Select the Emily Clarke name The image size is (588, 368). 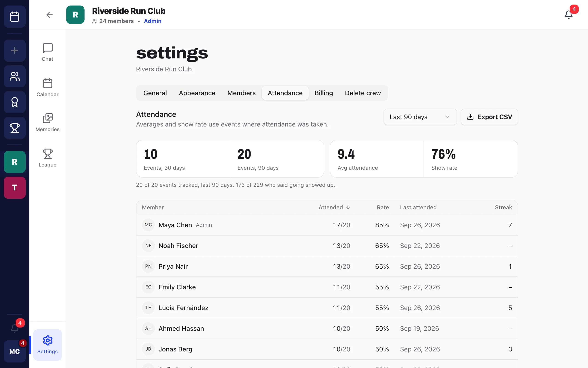[177, 287]
